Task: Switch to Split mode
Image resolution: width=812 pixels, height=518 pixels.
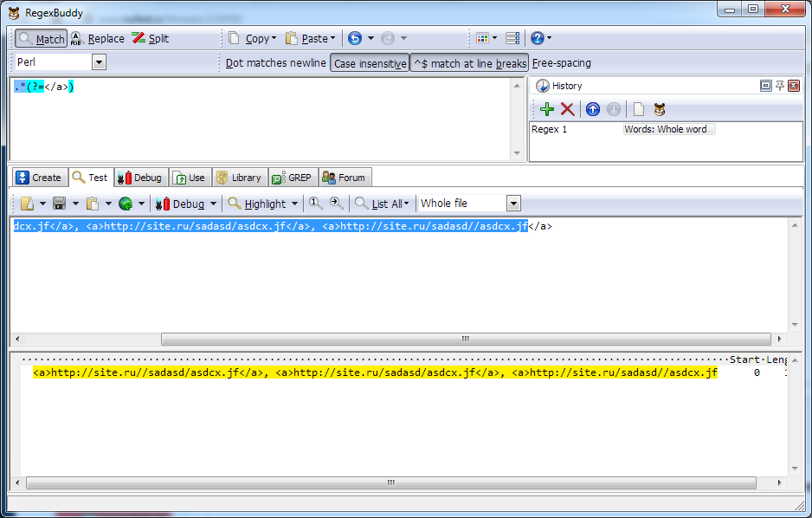Action: [150, 38]
